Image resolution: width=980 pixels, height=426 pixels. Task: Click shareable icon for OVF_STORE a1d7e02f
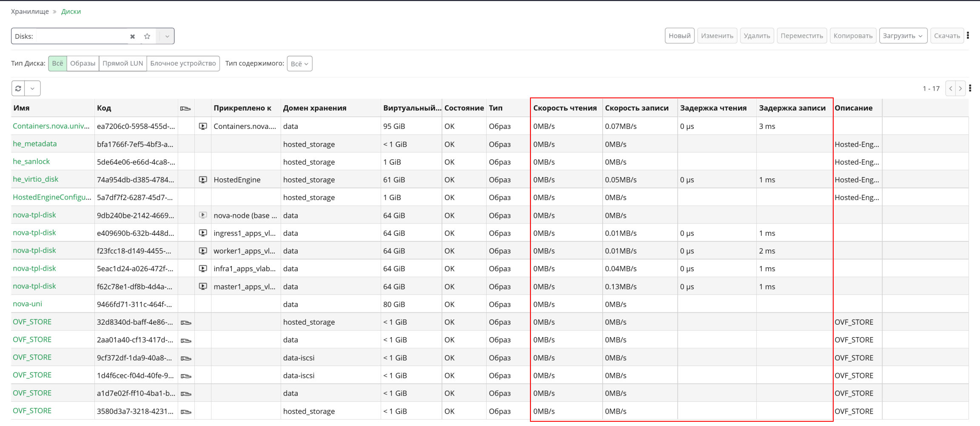click(185, 394)
